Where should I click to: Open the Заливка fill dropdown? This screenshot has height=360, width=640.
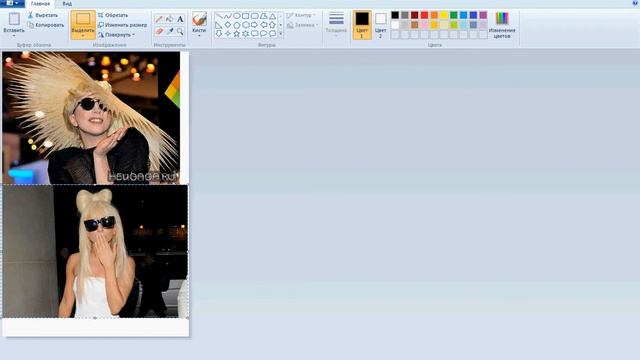[302, 25]
